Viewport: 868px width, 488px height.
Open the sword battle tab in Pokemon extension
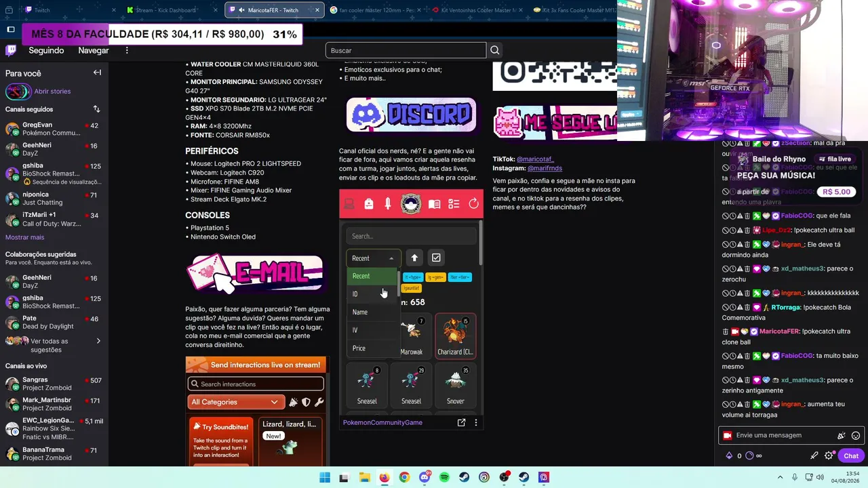(388, 204)
